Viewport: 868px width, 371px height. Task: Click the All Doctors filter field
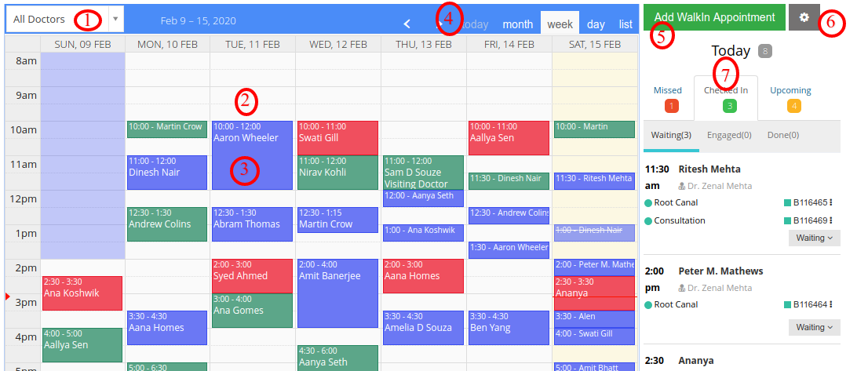pos(65,19)
